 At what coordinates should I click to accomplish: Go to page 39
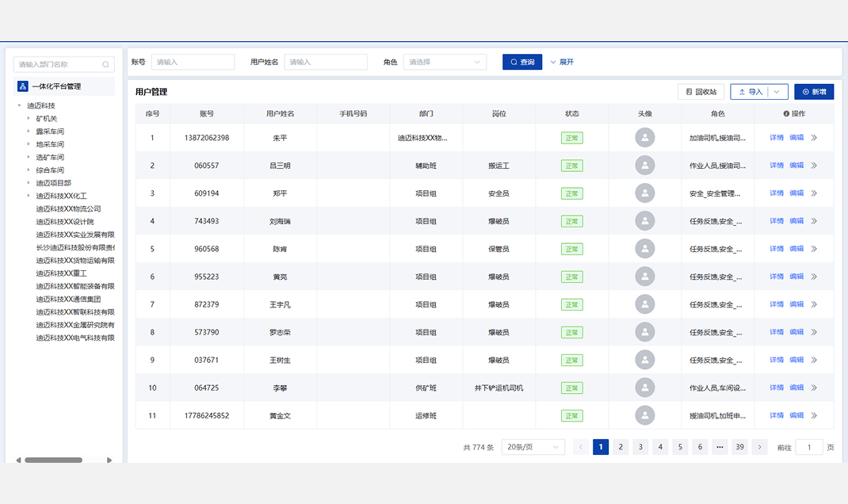pyautogui.click(x=740, y=447)
